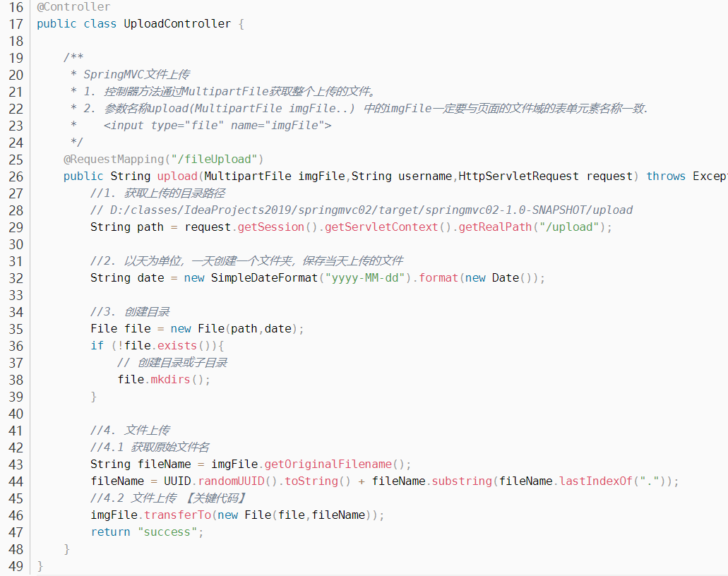Click the //1. comment on line 27
The width and height of the screenshot is (728, 576).
click(157, 193)
